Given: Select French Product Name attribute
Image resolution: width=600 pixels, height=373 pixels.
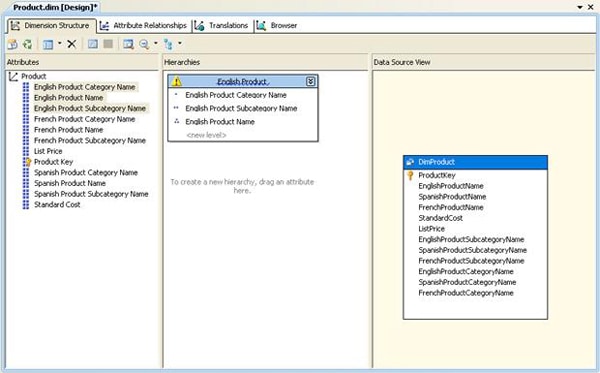Looking at the screenshot, I should click(x=68, y=130).
